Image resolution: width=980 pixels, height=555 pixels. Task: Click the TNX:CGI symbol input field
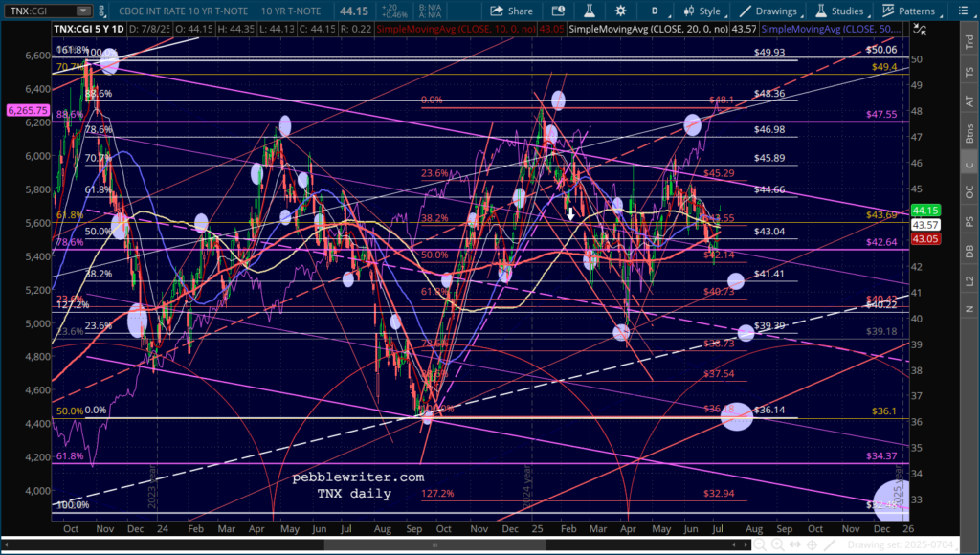(36, 11)
